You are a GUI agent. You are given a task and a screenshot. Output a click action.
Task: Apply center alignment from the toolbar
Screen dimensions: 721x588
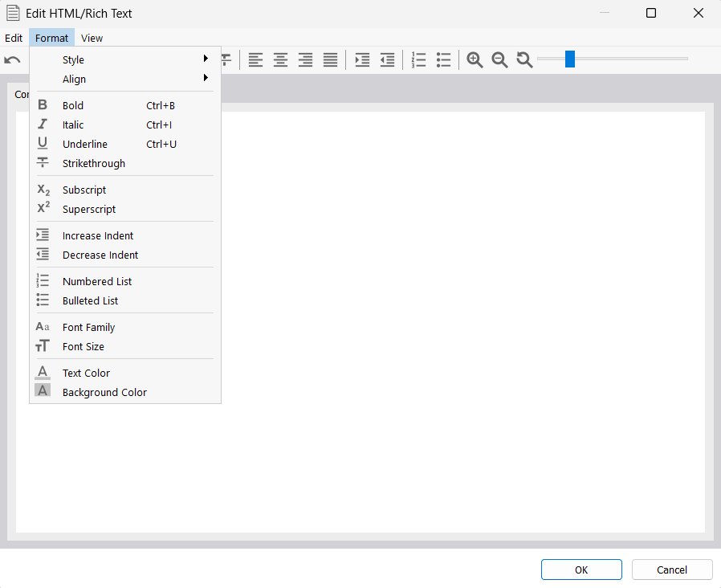coord(280,59)
